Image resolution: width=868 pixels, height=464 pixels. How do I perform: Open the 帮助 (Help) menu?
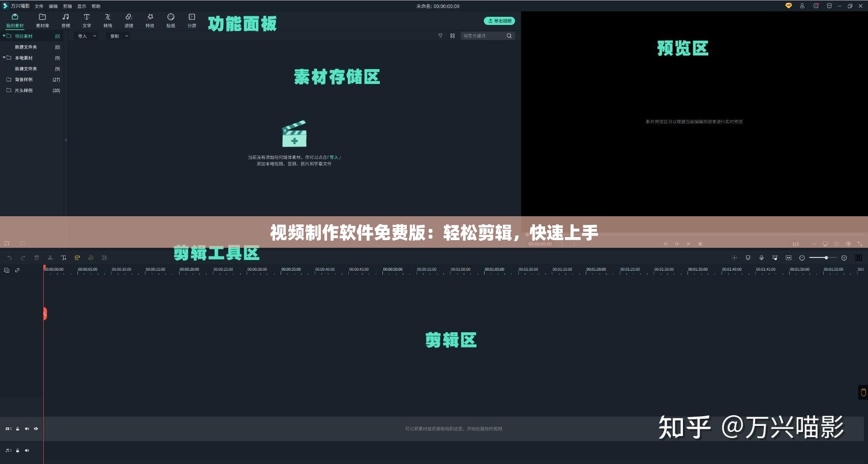click(96, 6)
